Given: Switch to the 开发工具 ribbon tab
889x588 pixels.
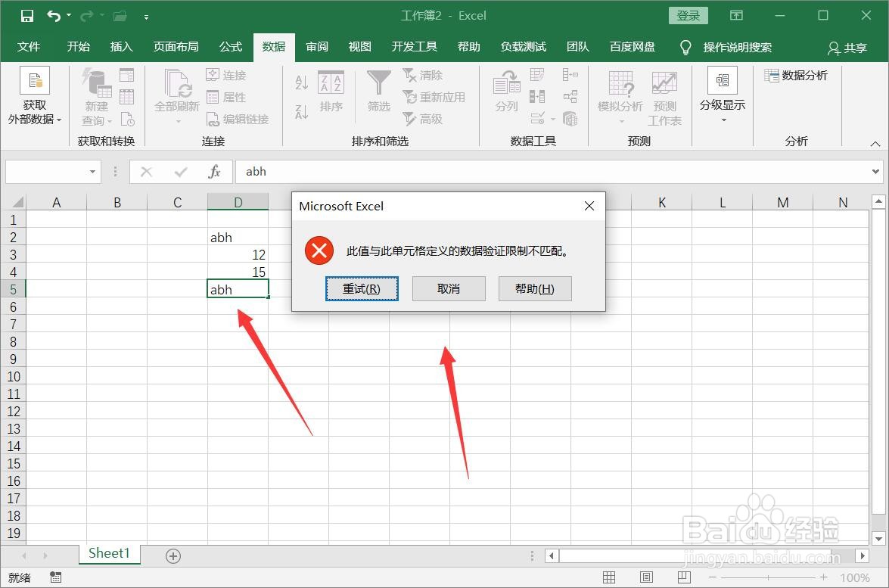Looking at the screenshot, I should click(x=414, y=46).
